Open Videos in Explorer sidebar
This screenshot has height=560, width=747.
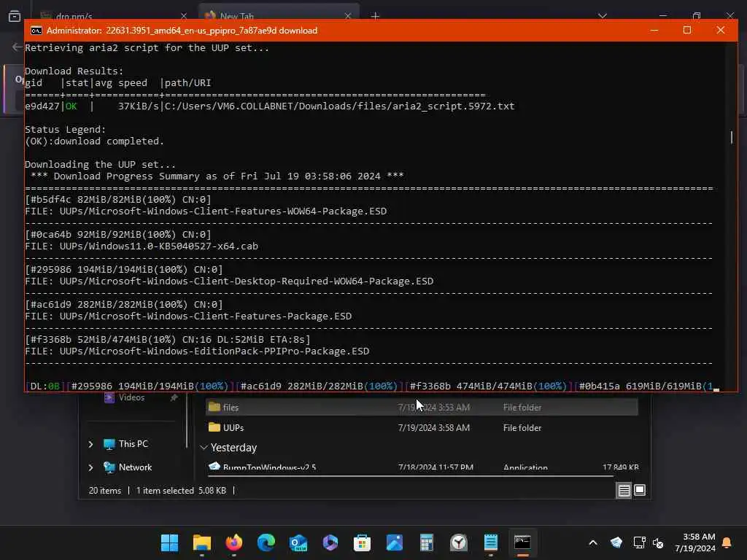coord(131,397)
